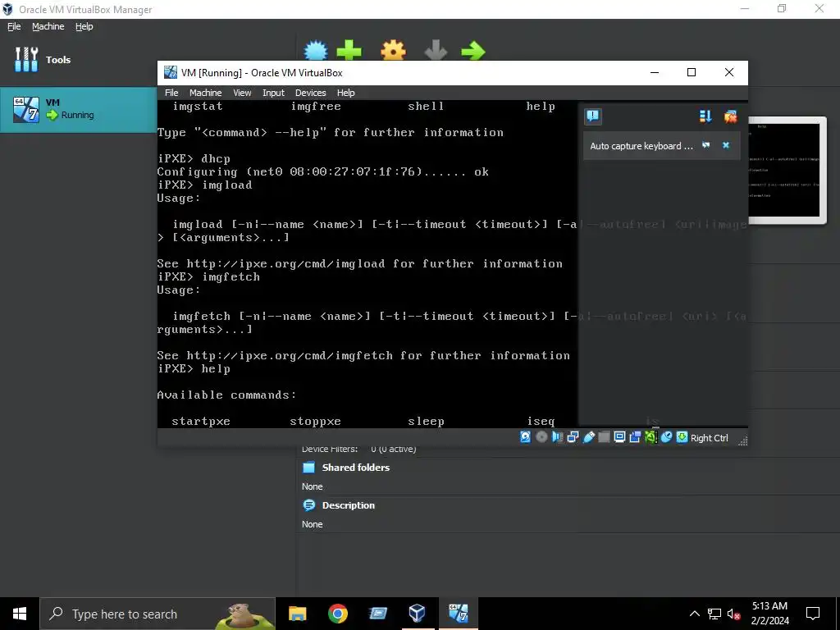Click the New machine blue star icon
The height and width of the screenshot is (630, 840).
point(316,50)
